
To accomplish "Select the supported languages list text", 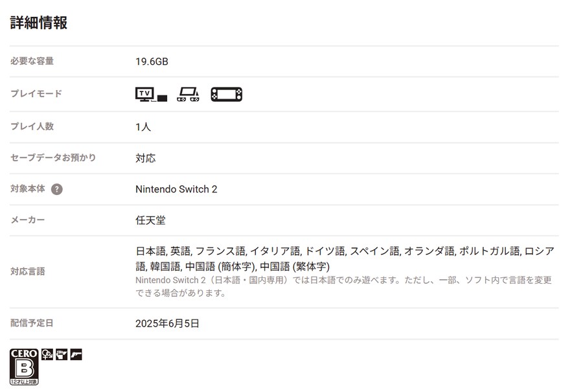I will pos(345,259).
